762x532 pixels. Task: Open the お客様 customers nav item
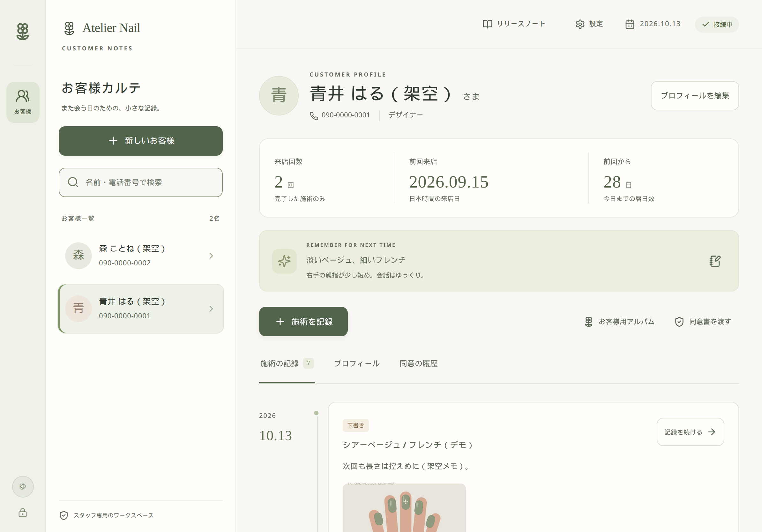23,102
